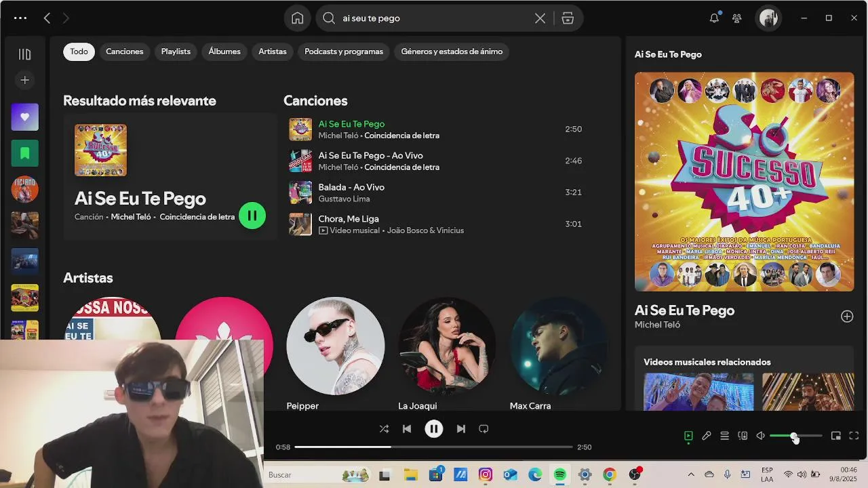The height and width of the screenshot is (488, 868).
Task: Open the connect to a device icon
Action: point(743,436)
